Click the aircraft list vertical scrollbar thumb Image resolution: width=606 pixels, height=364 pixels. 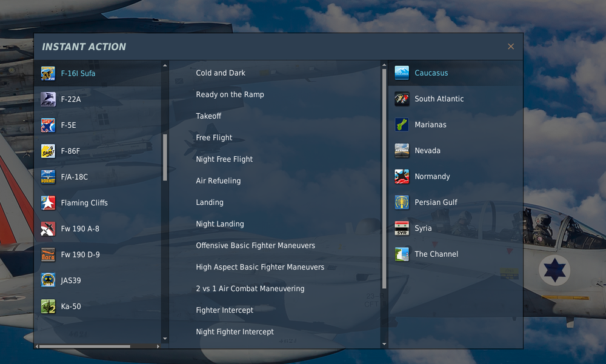point(165,157)
